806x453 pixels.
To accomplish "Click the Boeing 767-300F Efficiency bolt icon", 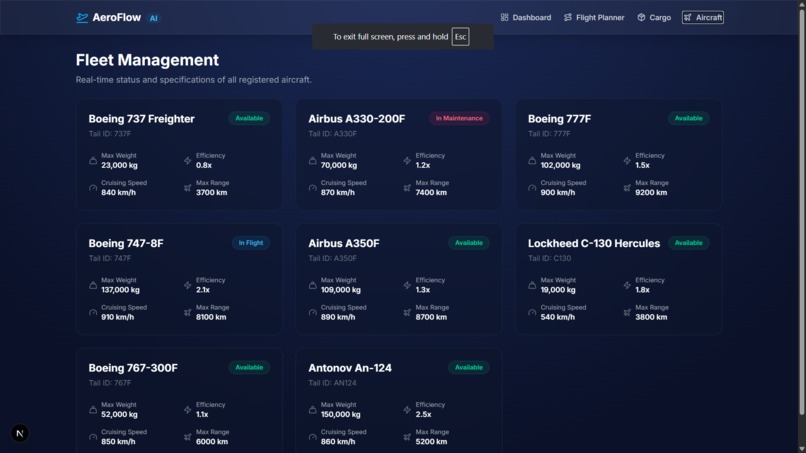I will (x=188, y=410).
